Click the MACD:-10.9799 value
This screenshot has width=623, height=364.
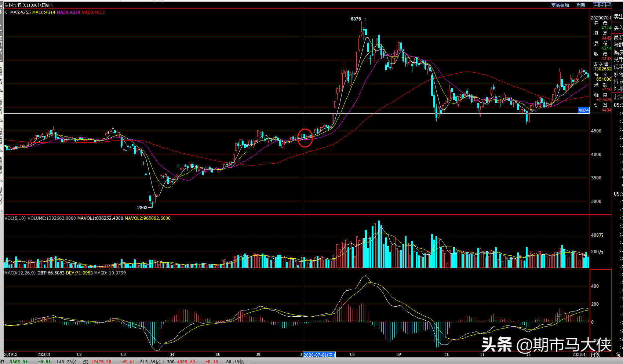coord(110,273)
